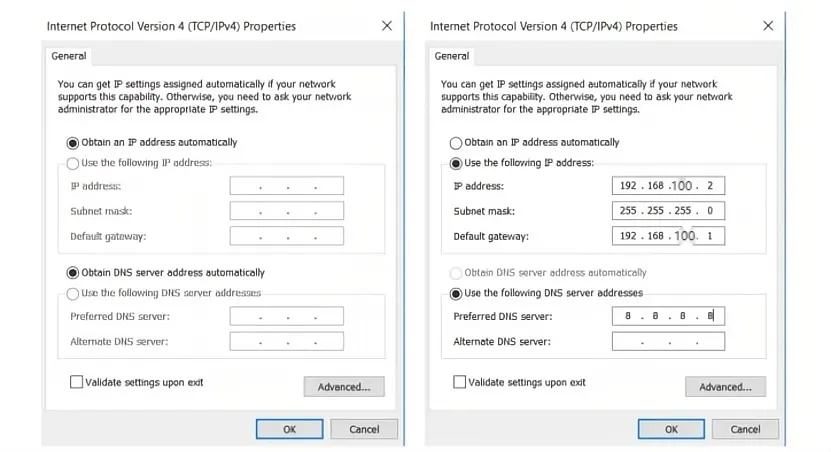Open Advanced settings in left dialog
This screenshot has height=452, width=831.
coord(344,387)
